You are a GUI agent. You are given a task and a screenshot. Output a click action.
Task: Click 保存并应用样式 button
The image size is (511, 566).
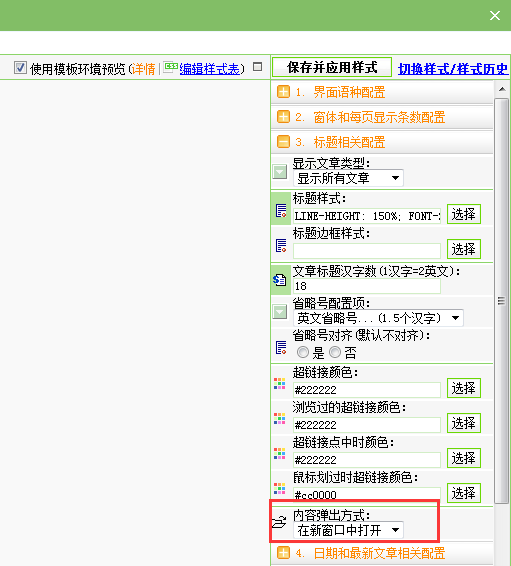[332, 67]
